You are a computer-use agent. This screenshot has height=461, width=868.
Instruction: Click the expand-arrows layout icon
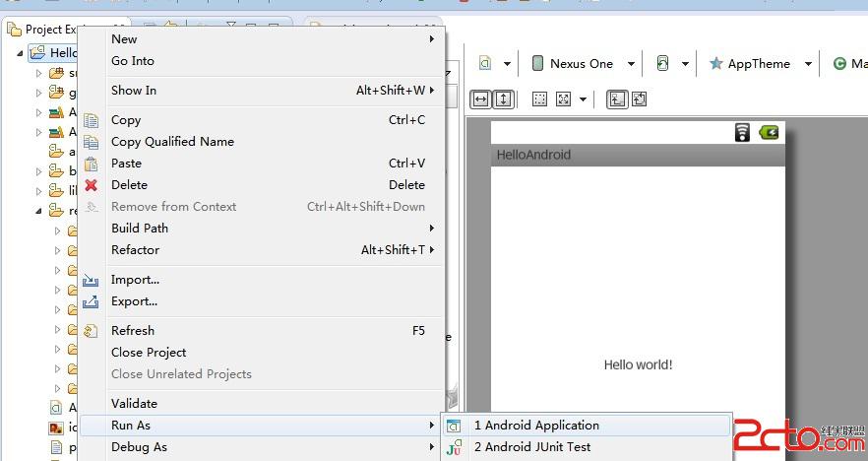click(x=564, y=99)
